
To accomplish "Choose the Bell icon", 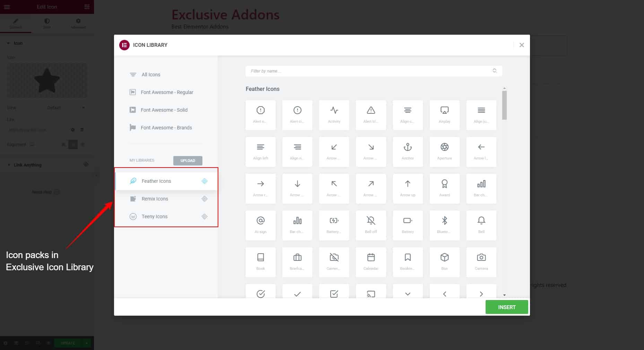I will click(481, 225).
